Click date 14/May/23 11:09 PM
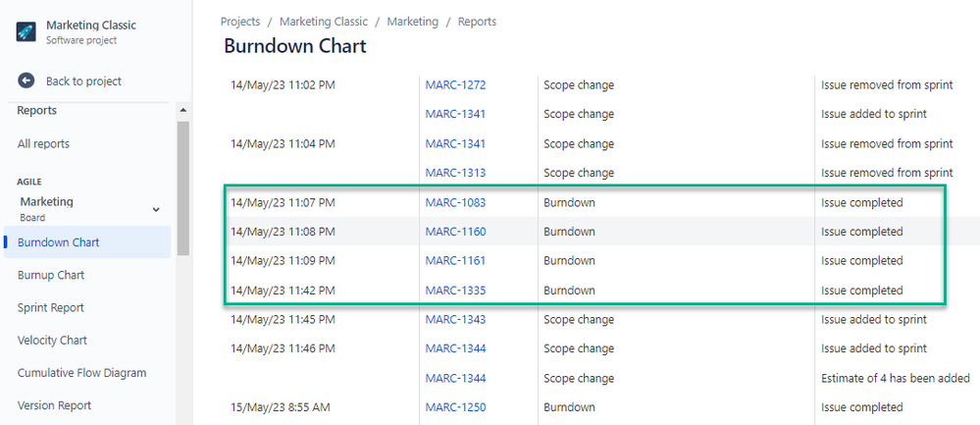 point(283,260)
